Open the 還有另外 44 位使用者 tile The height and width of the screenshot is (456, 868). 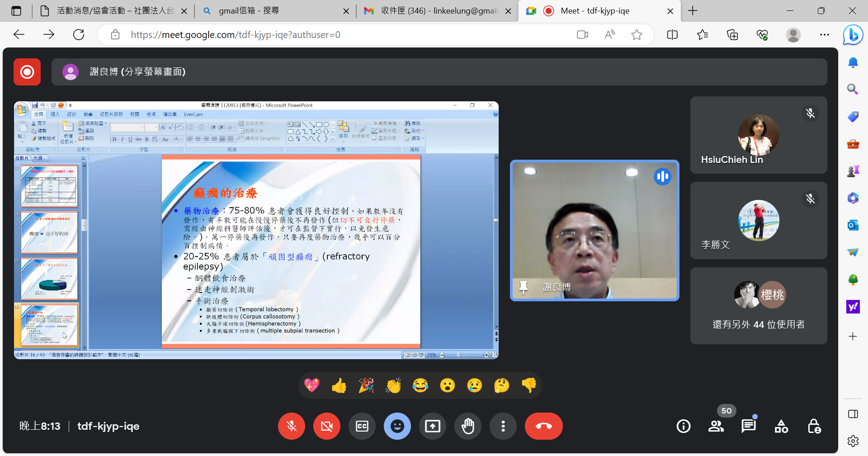pos(759,306)
